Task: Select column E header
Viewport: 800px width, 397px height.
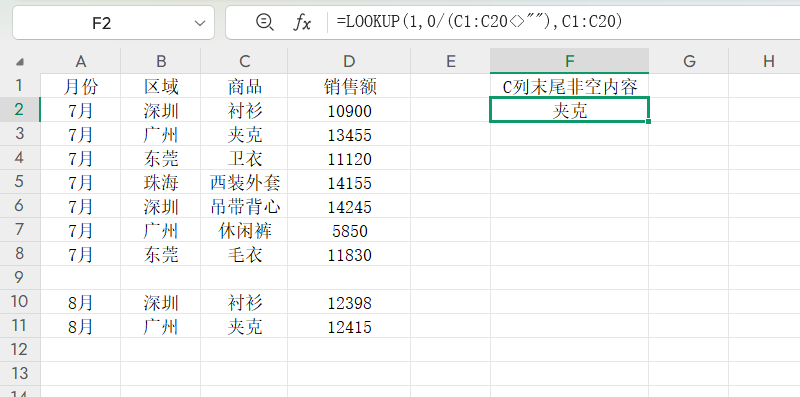Action: [451, 61]
